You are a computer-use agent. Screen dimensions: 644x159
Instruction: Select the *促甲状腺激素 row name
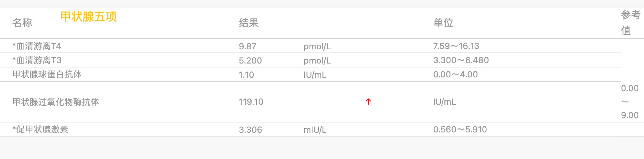40,130
